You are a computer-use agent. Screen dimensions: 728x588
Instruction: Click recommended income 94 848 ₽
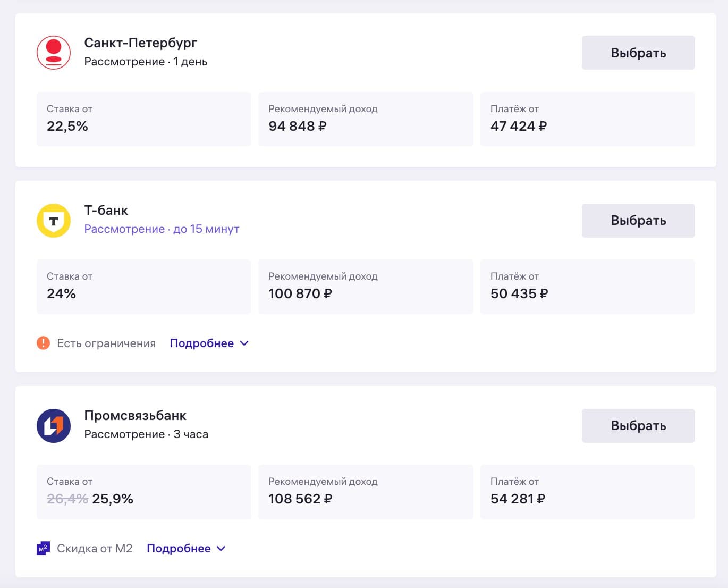point(298,127)
